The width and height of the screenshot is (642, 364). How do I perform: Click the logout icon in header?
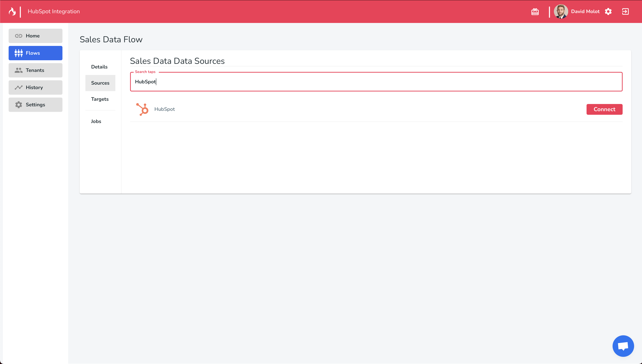point(625,11)
